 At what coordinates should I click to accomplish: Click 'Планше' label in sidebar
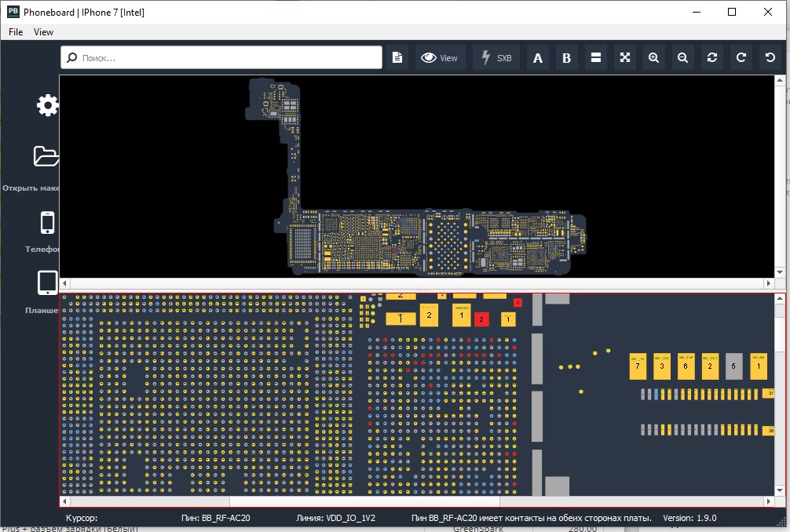click(42, 311)
